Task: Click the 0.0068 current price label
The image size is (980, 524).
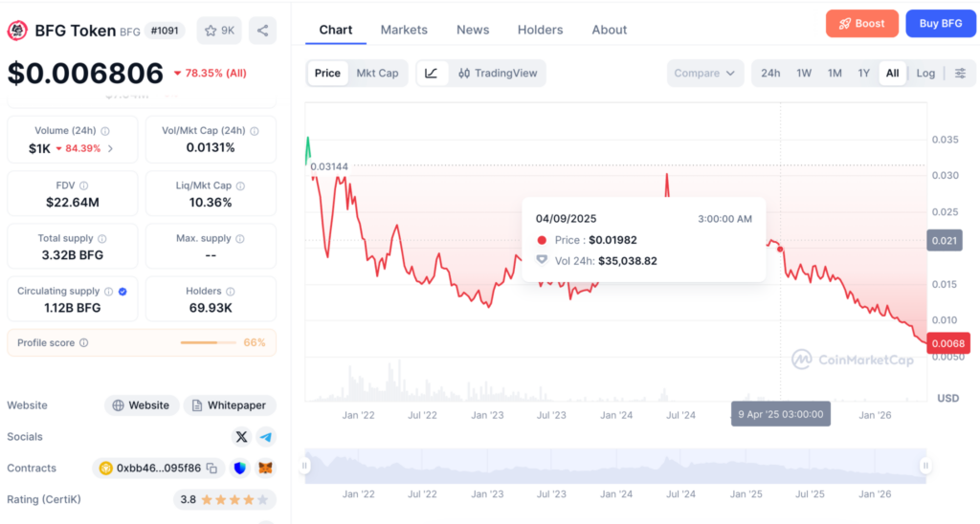Action: (947, 343)
